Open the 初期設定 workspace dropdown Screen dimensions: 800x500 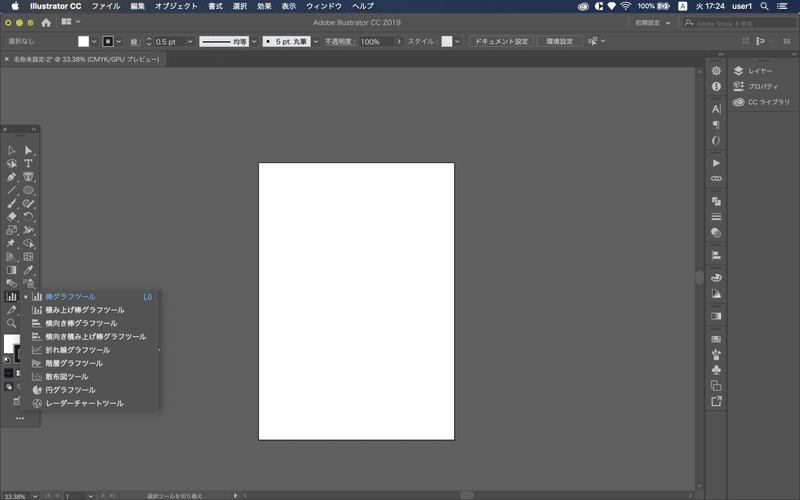653,23
